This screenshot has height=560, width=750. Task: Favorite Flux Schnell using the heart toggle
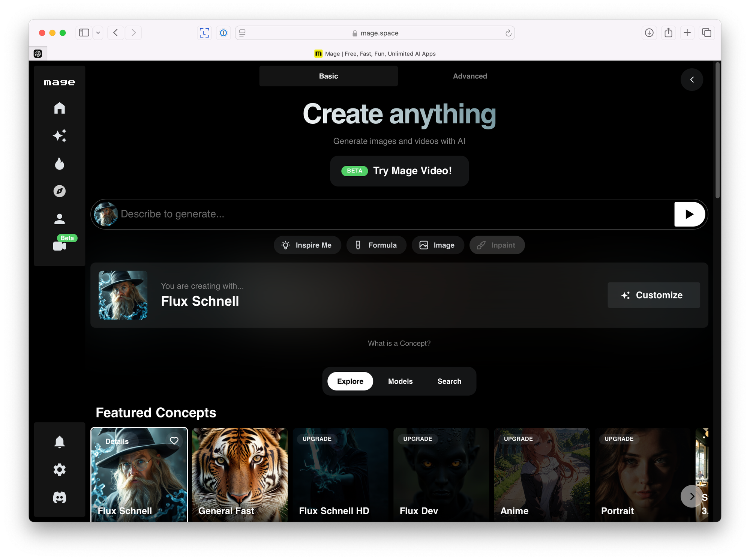click(174, 441)
